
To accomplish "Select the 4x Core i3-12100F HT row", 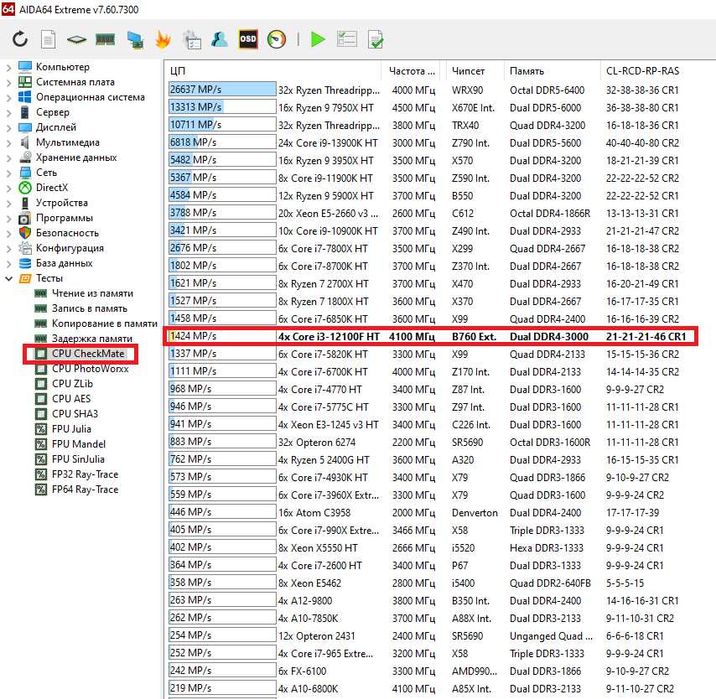I will [430, 336].
